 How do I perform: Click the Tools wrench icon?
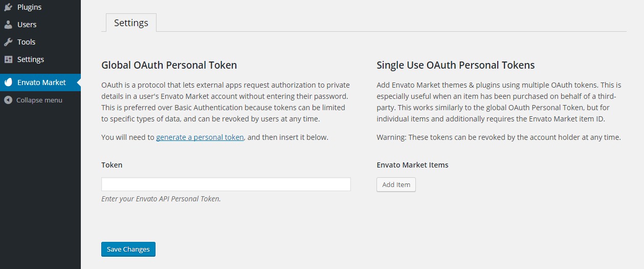8,42
